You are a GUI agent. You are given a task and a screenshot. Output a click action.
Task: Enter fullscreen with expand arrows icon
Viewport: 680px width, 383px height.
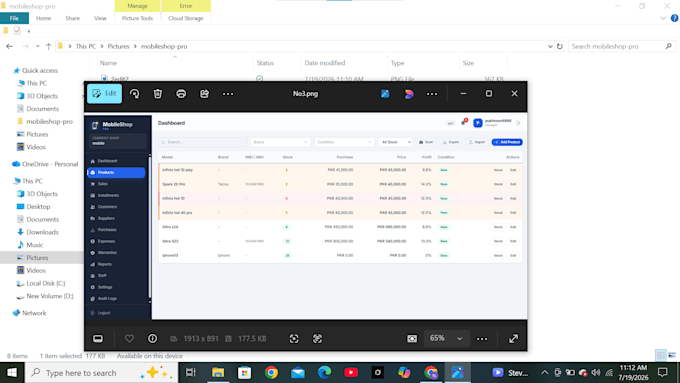513,338
